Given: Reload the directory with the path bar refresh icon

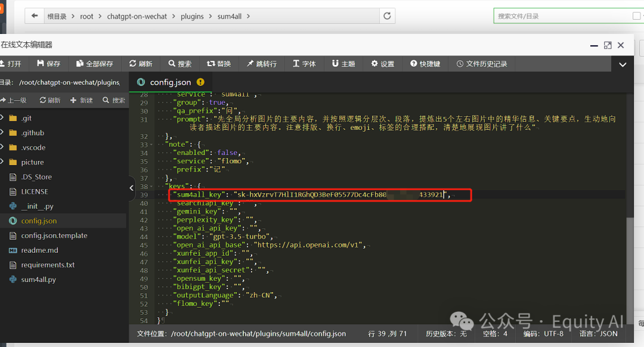Looking at the screenshot, I should click(387, 16).
